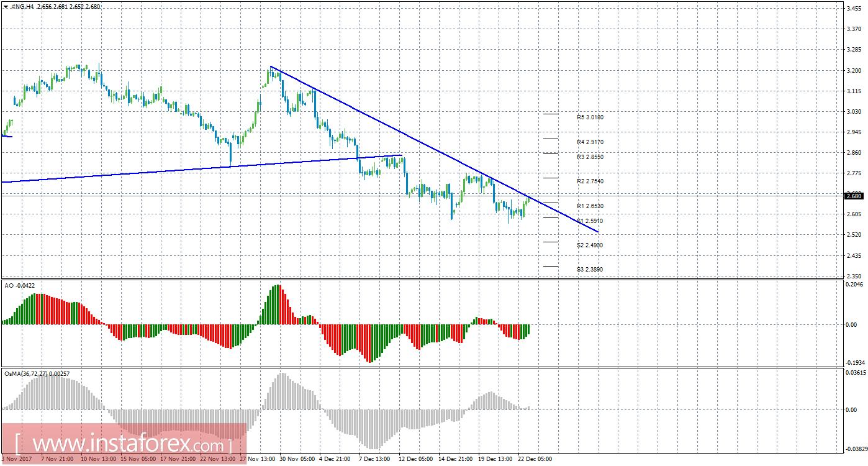This screenshot has height=466, width=868.
Task: Select the rising blue support line
Action: [x=202, y=168]
